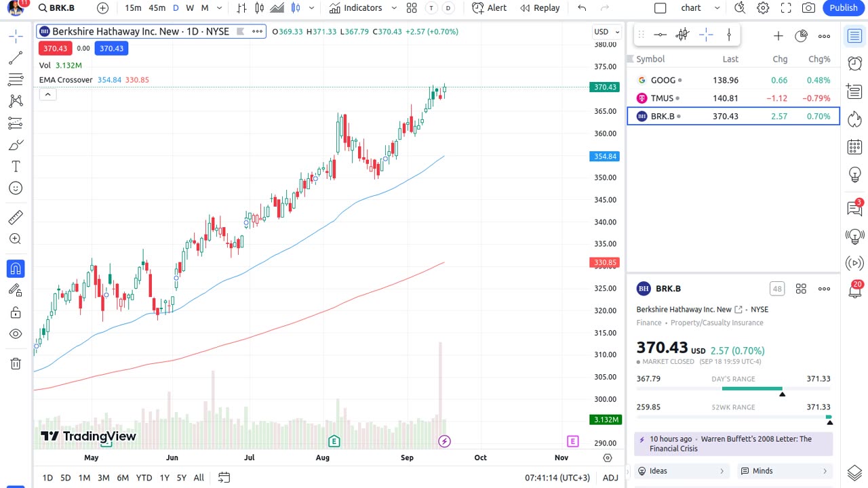This screenshot has height=488, width=868.
Task: Open chart settings gear
Action: (x=763, y=8)
